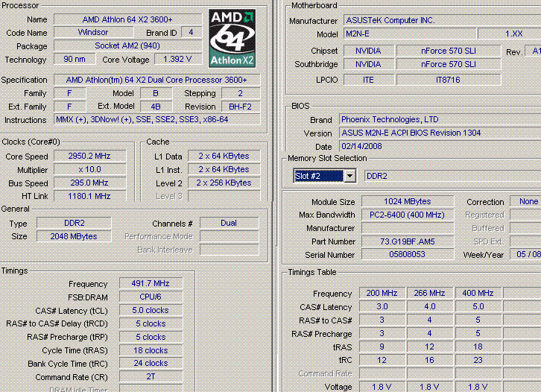The image size is (541, 392).
Task: Select the Multiplier value x 10.0
Action: (89, 169)
